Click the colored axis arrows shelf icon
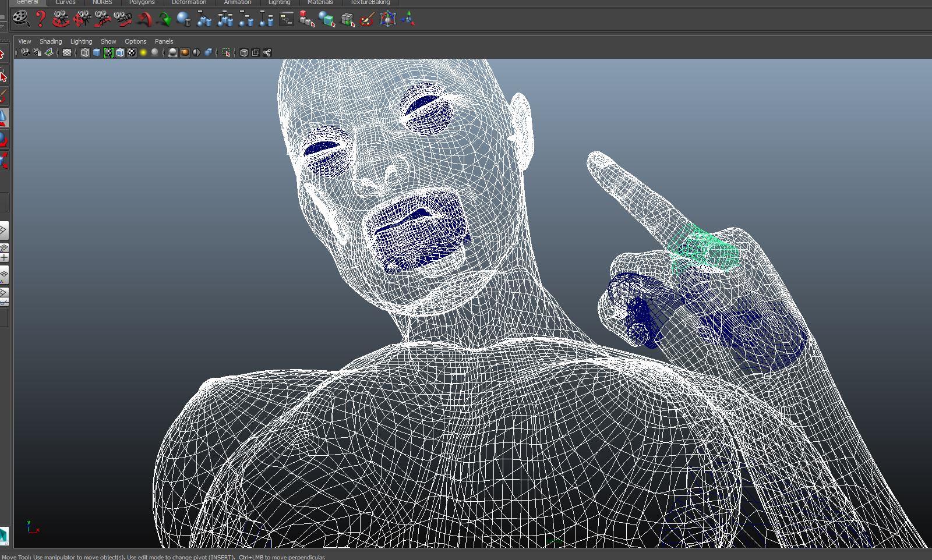The image size is (932, 560). [408, 19]
